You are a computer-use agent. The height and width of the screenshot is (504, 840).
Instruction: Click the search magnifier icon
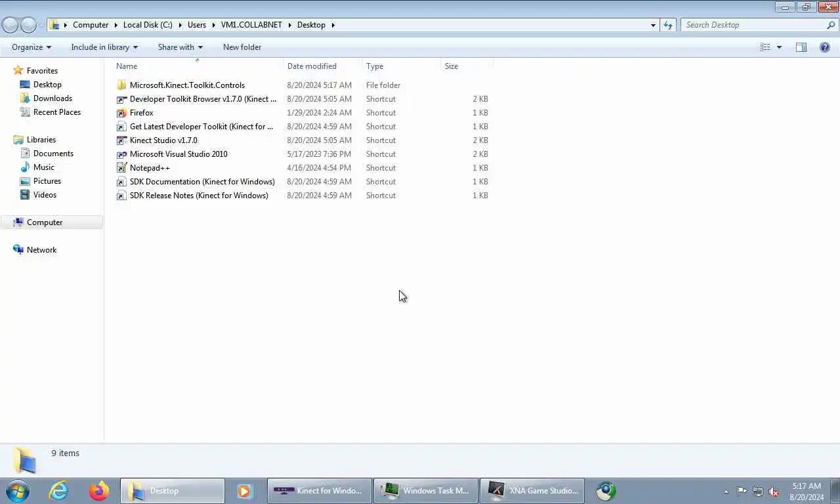coord(831,25)
